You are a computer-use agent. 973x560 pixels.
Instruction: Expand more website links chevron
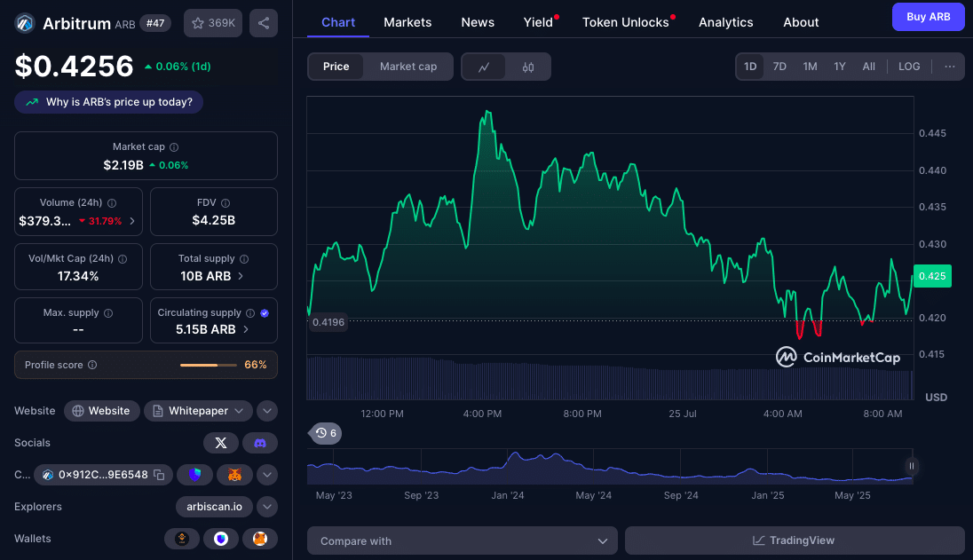click(x=267, y=411)
